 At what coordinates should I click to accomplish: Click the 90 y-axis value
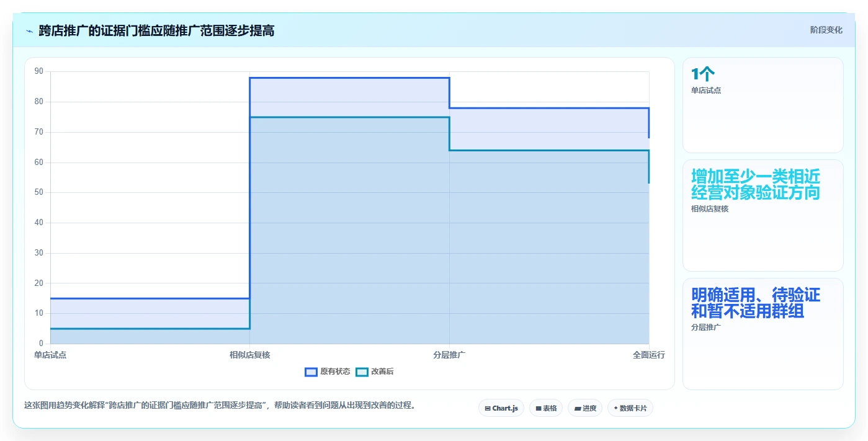pyautogui.click(x=39, y=71)
